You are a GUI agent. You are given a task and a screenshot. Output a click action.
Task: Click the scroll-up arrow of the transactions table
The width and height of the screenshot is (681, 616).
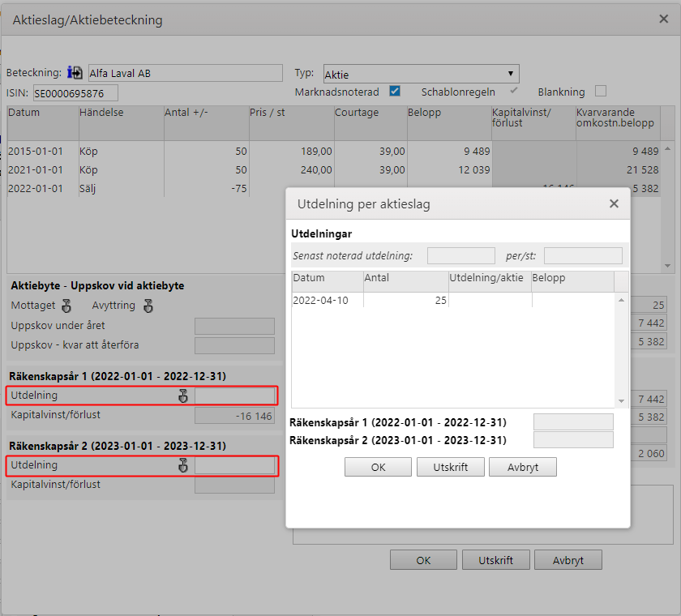(667, 148)
